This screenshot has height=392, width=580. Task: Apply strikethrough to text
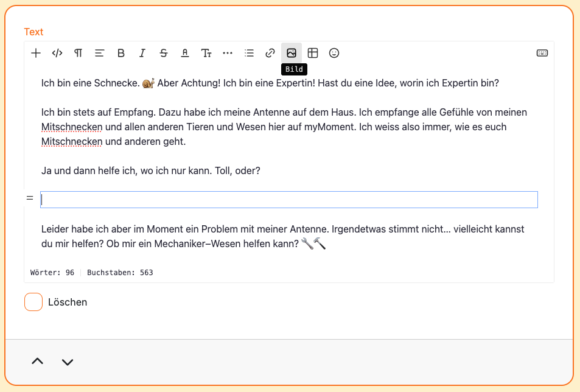pos(164,53)
